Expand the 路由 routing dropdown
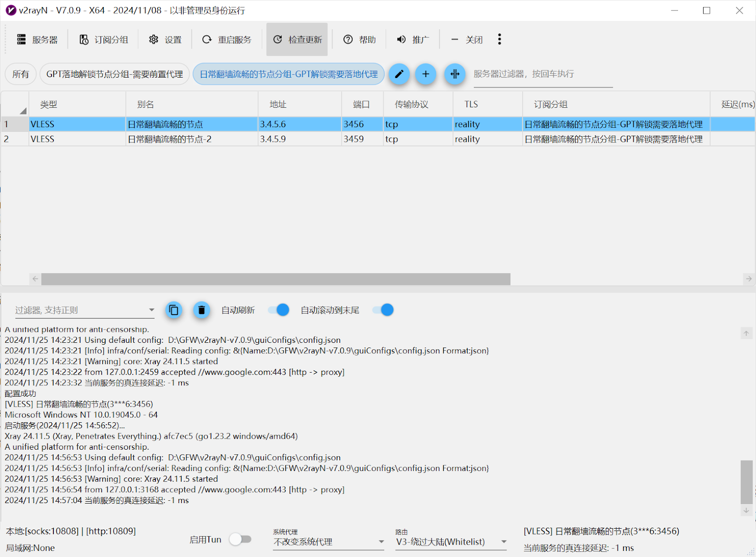Image resolution: width=756 pixels, height=557 pixels. [504, 542]
